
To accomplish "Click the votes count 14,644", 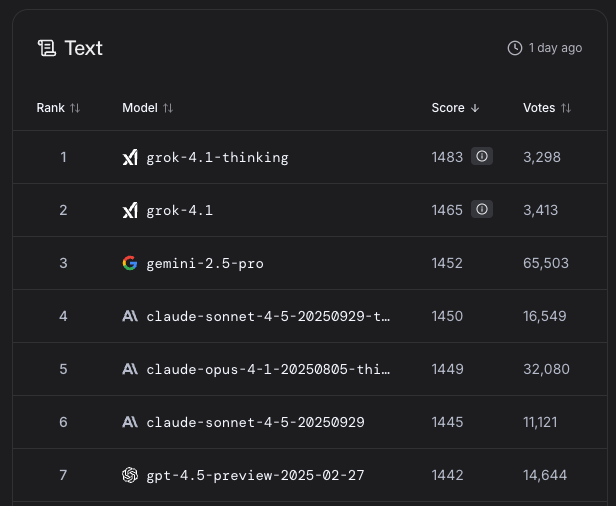I will (545, 475).
